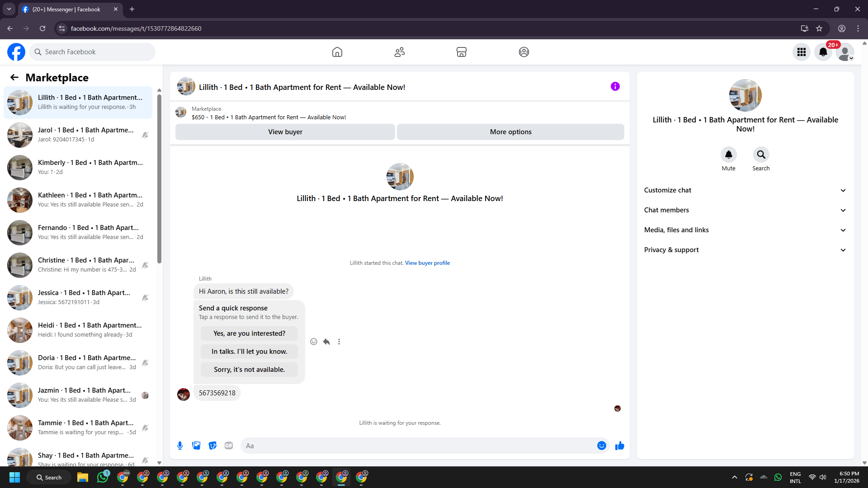Open the GIF picker icon
This screenshot has height=488, width=868.
tap(229, 446)
